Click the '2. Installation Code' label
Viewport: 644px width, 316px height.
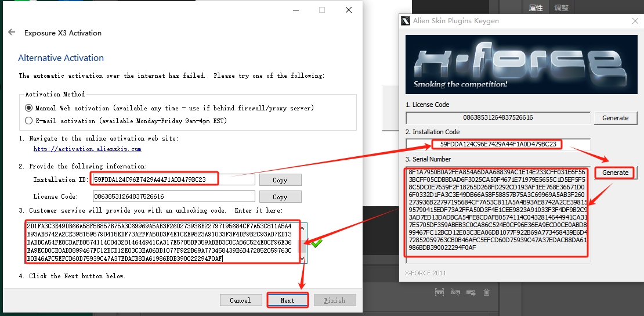pyautogui.click(x=433, y=132)
